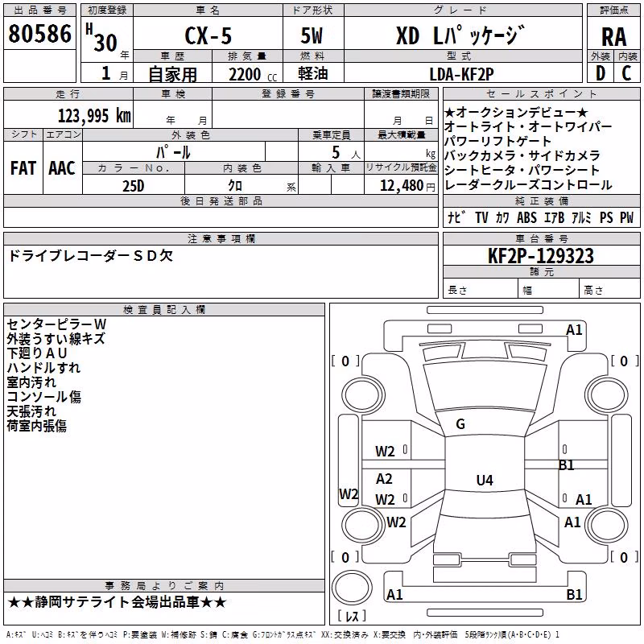Image resolution: width=644 pixels, height=644 pixels.
Task: Click the interior grade C
Action: [626, 73]
